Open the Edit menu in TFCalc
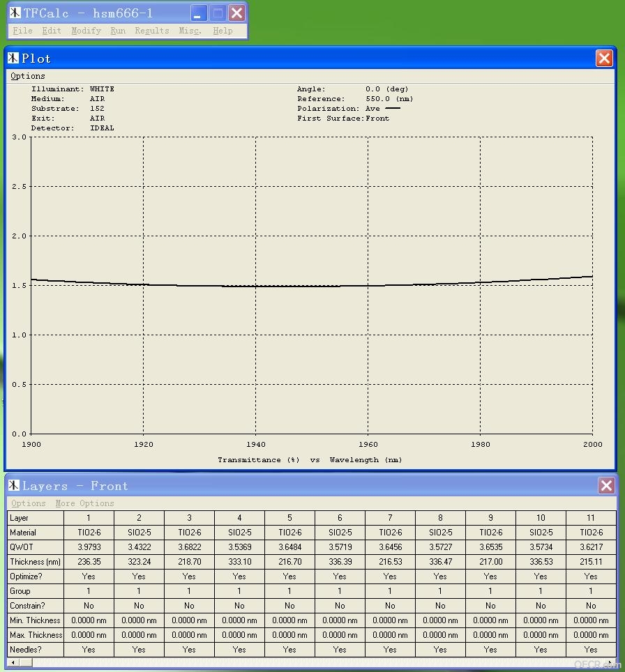 [52, 31]
